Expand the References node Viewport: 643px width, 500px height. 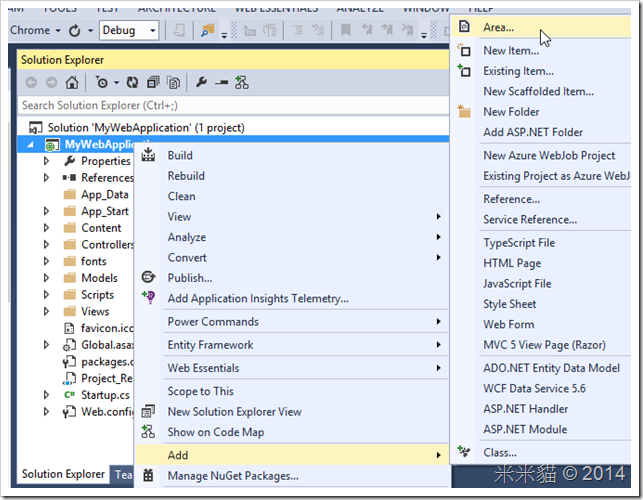click(46, 178)
